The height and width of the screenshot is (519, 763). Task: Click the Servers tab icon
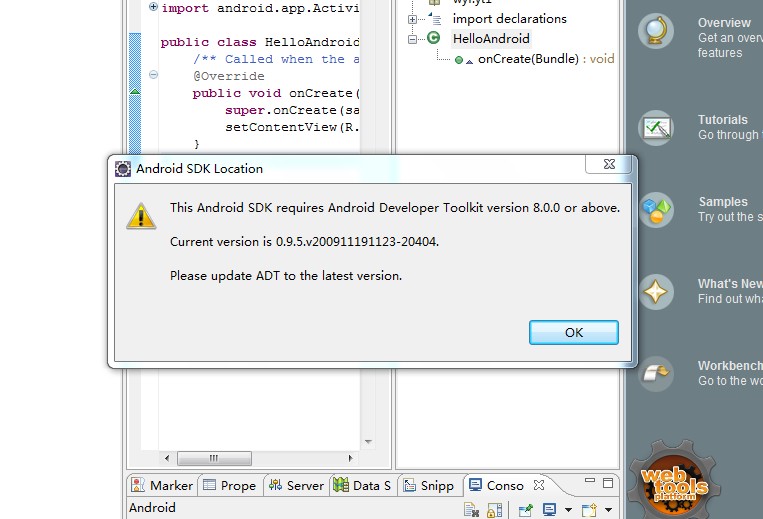[x=275, y=484]
